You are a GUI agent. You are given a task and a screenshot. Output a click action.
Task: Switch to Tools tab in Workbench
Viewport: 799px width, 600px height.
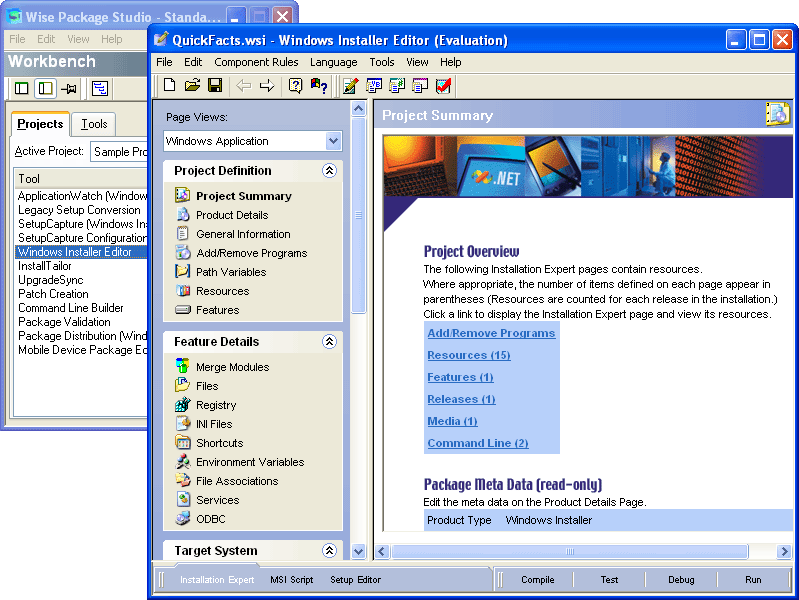tap(94, 124)
